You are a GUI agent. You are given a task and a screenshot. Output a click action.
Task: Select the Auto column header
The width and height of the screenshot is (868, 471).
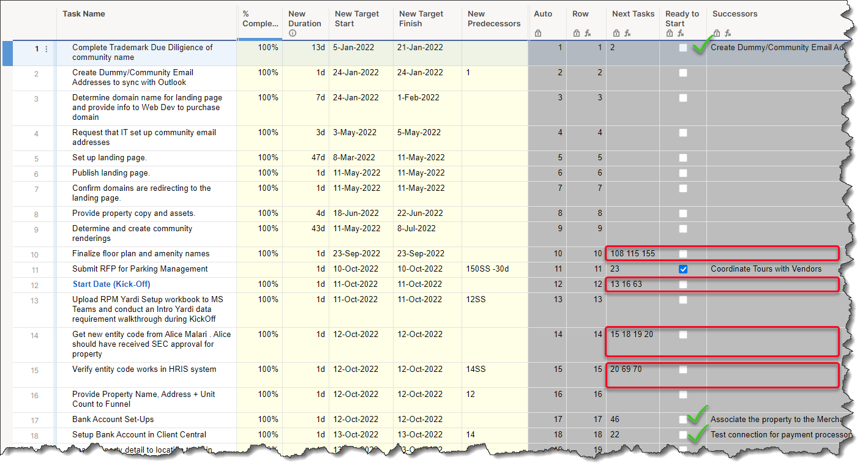pos(547,23)
